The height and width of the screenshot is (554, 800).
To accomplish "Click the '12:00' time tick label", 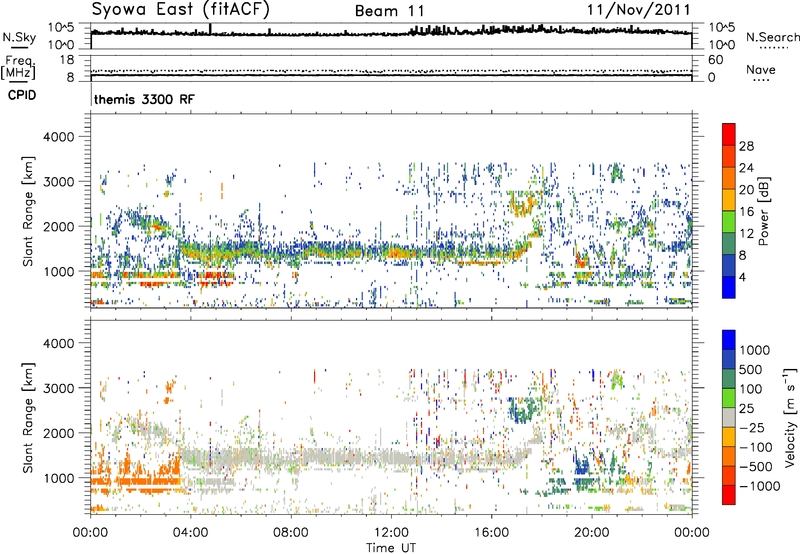I will [391, 533].
